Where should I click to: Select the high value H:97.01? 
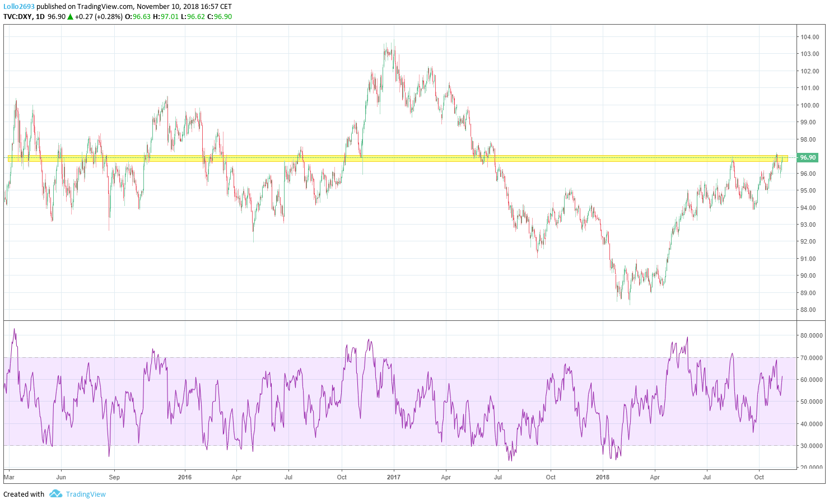click(166, 17)
